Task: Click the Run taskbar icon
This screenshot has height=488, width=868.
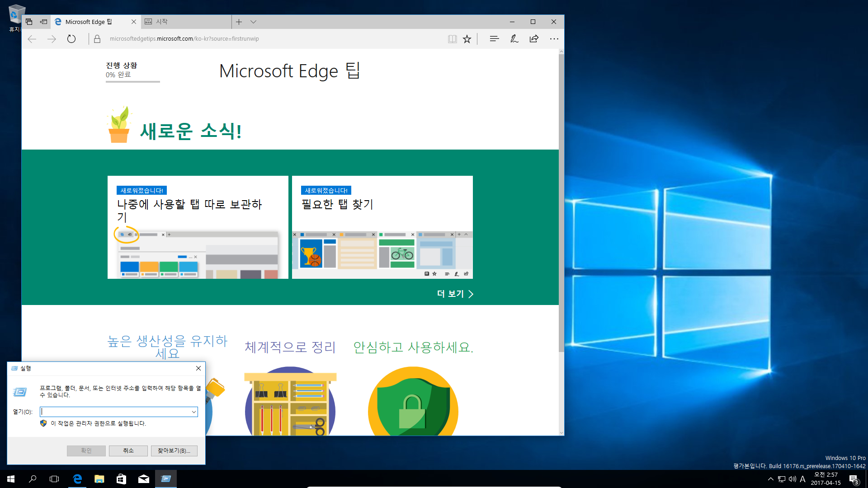Action: (x=165, y=479)
